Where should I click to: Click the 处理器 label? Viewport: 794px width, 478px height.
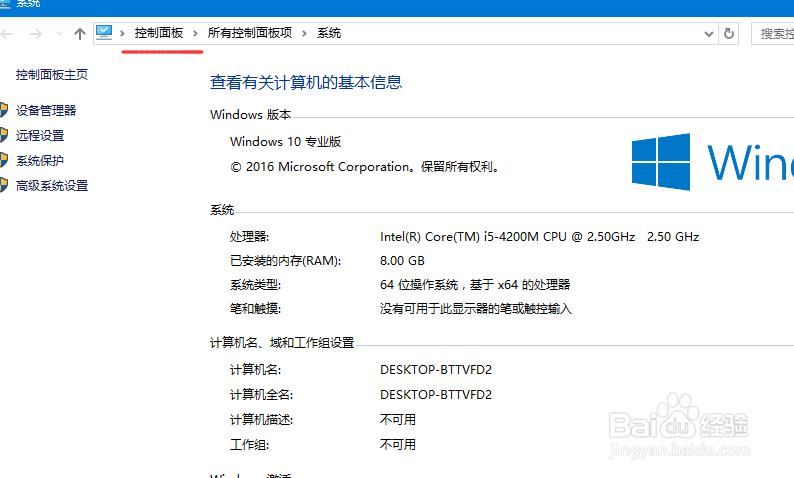[250, 236]
